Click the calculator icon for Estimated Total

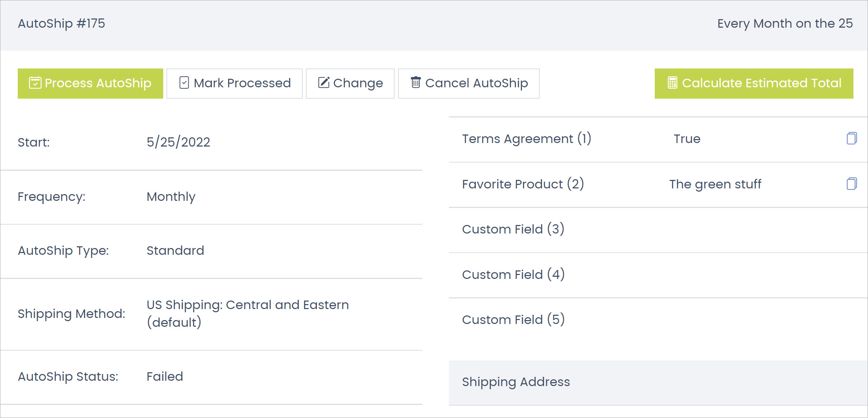[x=672, y=83]
